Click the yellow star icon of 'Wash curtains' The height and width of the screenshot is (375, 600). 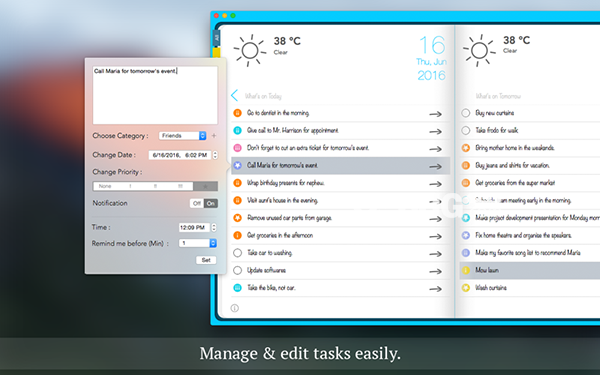coord(466,288)
